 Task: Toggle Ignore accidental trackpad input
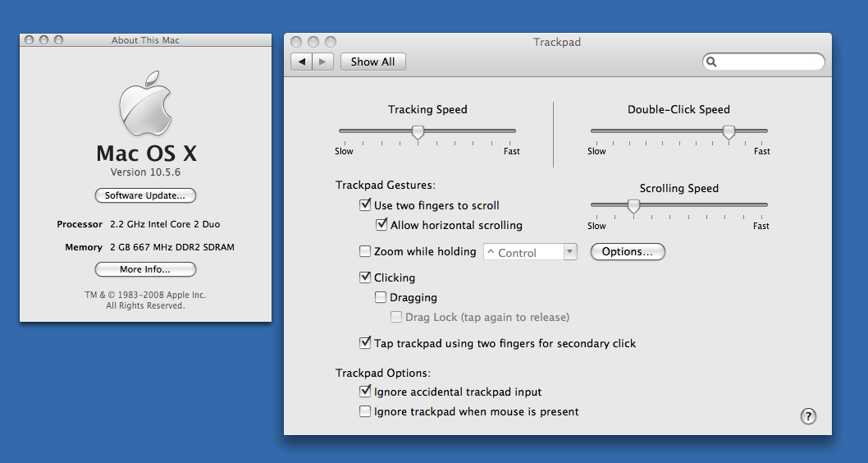[x=365, y=392]
